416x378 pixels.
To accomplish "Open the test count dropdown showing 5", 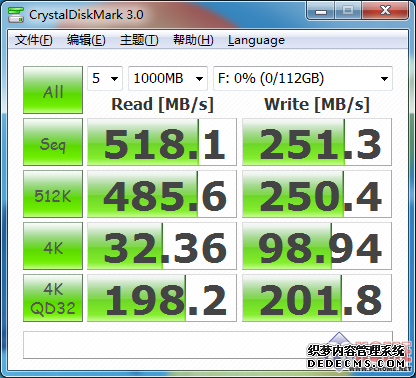I will [x=105, y=78].
